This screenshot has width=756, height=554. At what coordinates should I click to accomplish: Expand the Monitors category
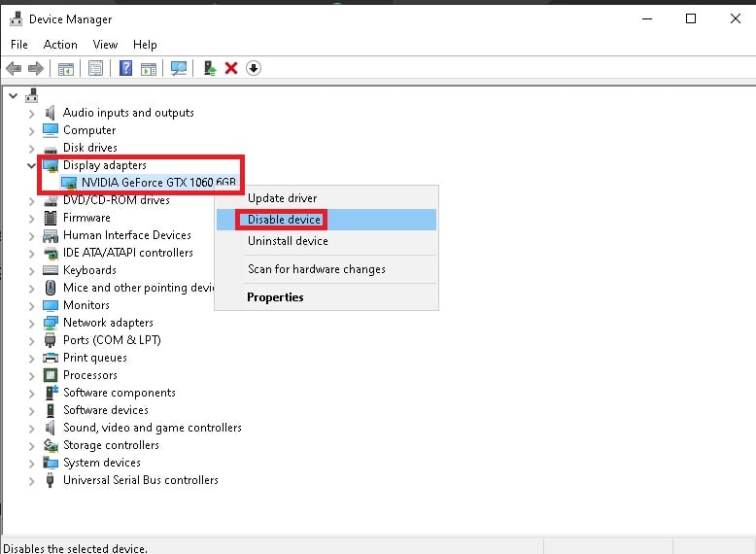click(x=31, y=306)
